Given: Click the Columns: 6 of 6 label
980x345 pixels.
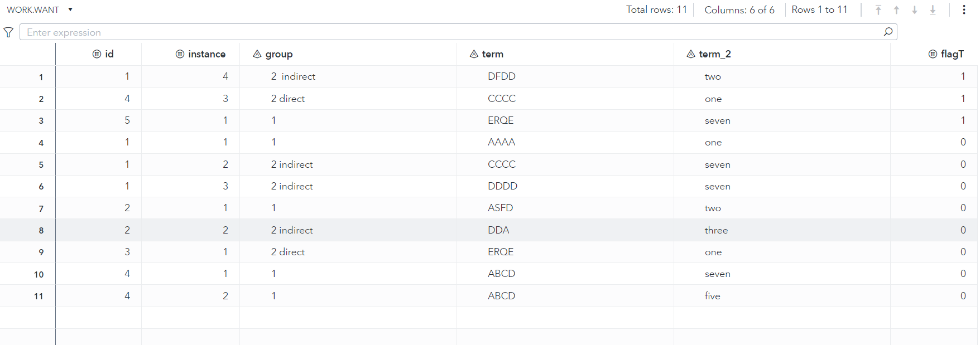Looking at the screenshot, I should 739,10.
